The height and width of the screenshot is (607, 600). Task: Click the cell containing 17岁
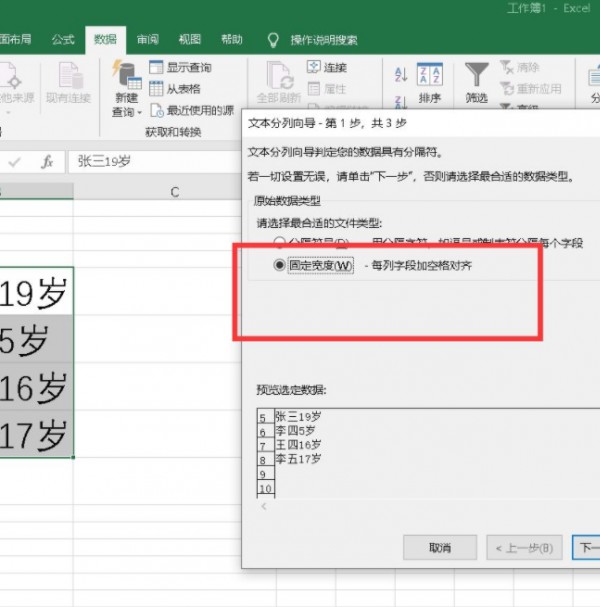(x=36, y=434)
